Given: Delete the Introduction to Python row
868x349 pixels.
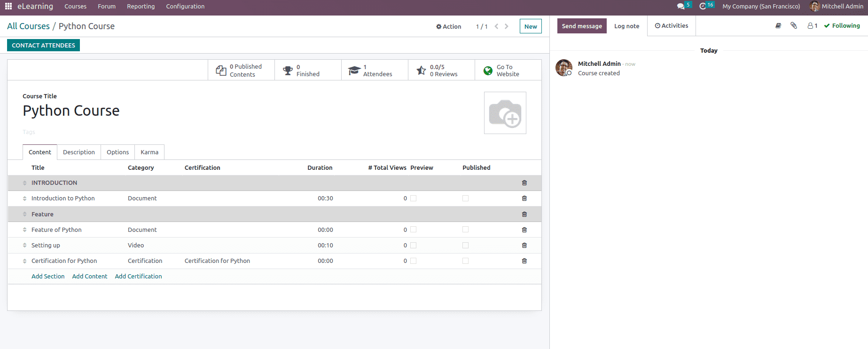Looking at the screenshot, I should pyautogui.click(x=524, y=198).
